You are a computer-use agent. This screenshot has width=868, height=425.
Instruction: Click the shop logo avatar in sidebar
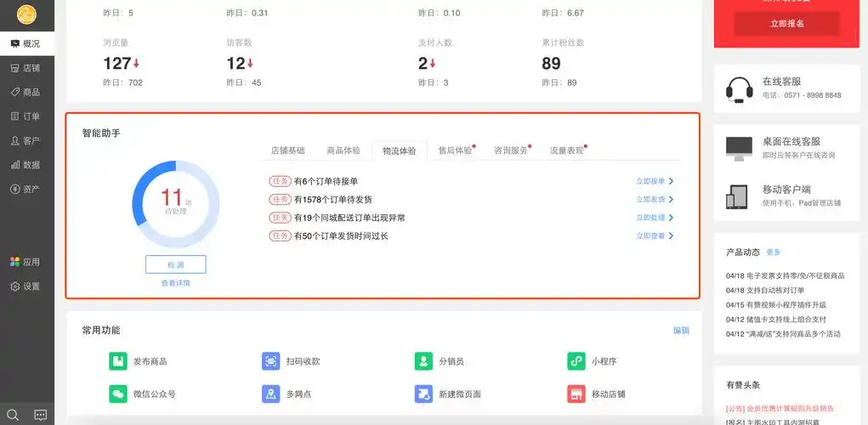pos(26,14)
